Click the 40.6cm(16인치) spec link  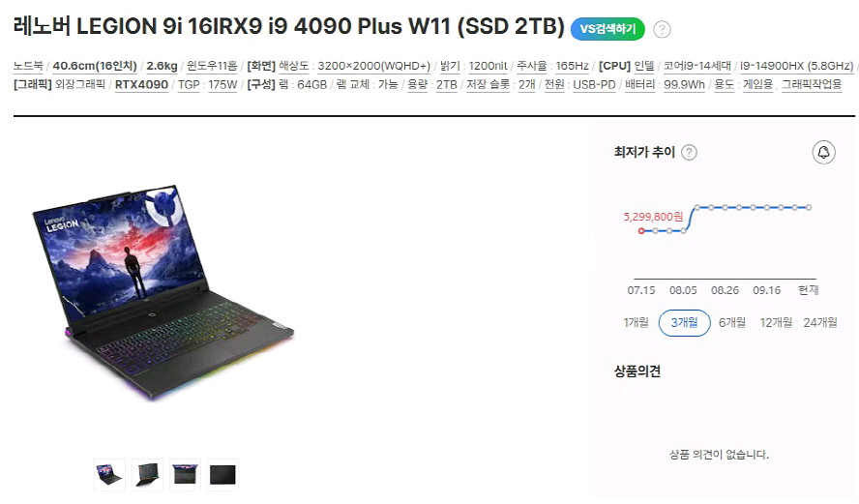click(95, 66)
